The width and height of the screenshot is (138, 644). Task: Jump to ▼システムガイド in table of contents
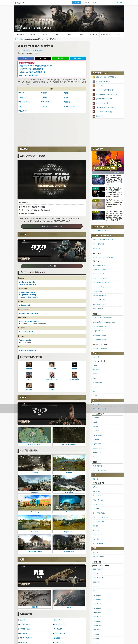tap(70, 106)
